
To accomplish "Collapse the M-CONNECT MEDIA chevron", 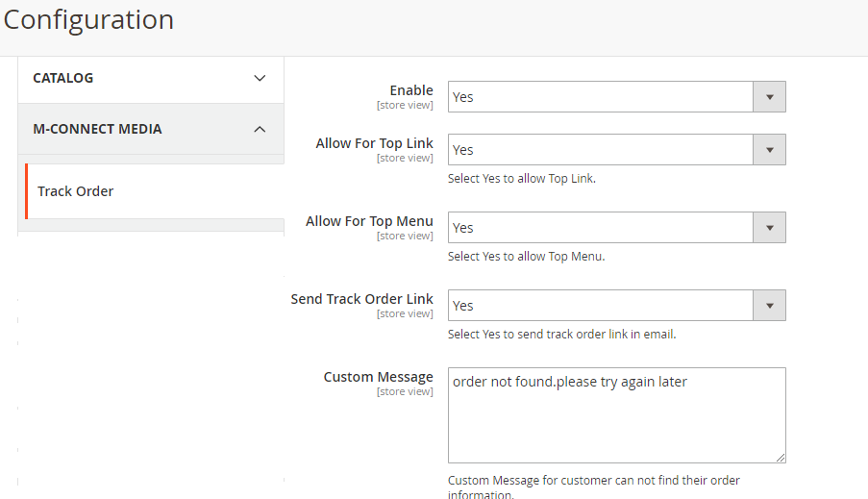I will click(x=260, y=129).
